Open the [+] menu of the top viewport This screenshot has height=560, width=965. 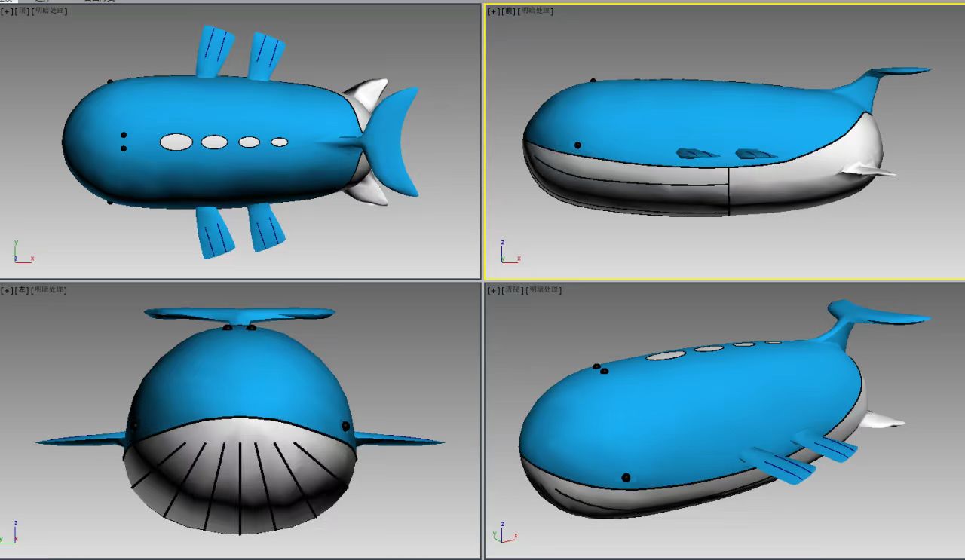[7, 11]
